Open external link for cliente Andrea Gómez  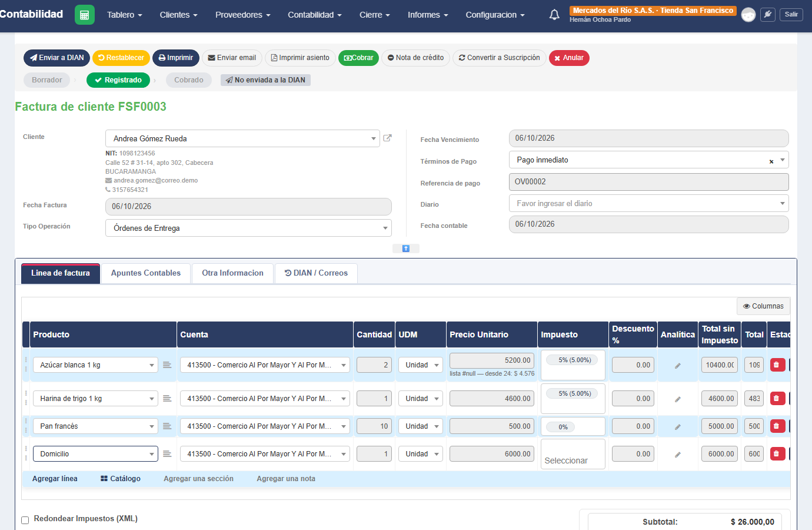387,138
